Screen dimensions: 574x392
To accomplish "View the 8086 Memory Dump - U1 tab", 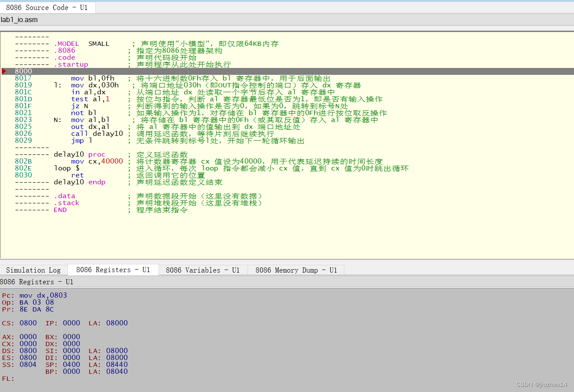I will pyautogui.click(x=295, y=270).
